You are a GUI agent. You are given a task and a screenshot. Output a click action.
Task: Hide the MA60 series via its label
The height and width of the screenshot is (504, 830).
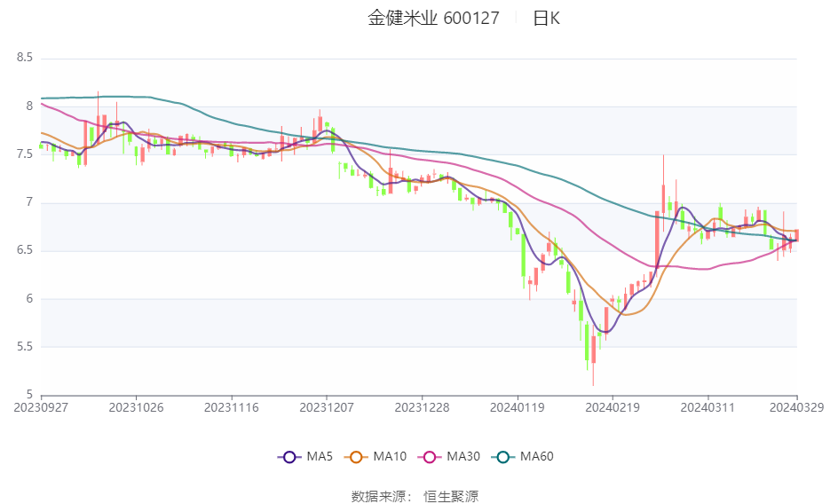point(537,456)
